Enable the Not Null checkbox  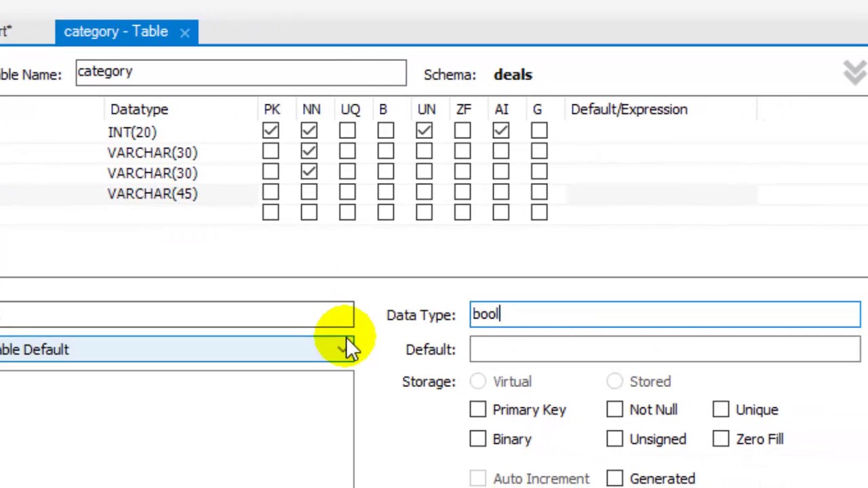[x=614, y=409]
